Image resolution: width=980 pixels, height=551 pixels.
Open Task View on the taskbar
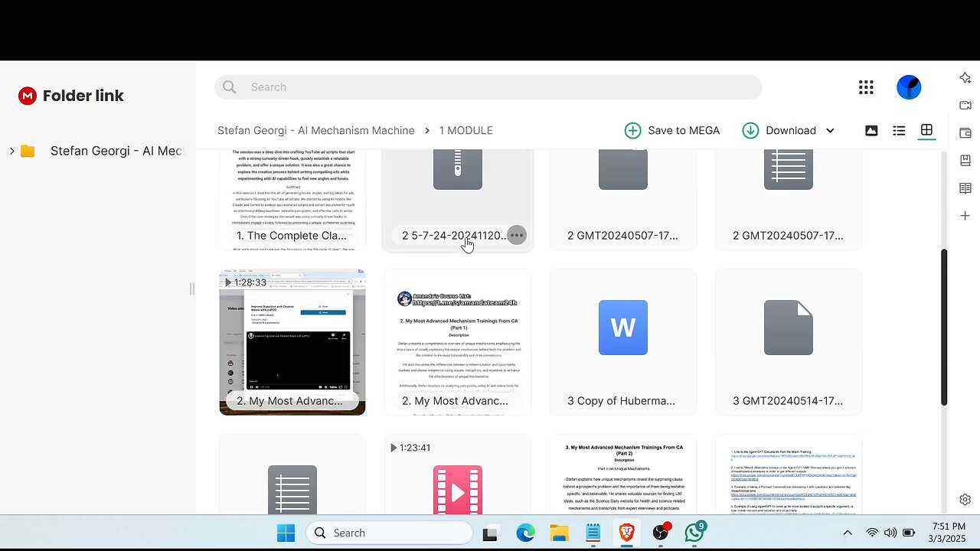click(490, 533)
